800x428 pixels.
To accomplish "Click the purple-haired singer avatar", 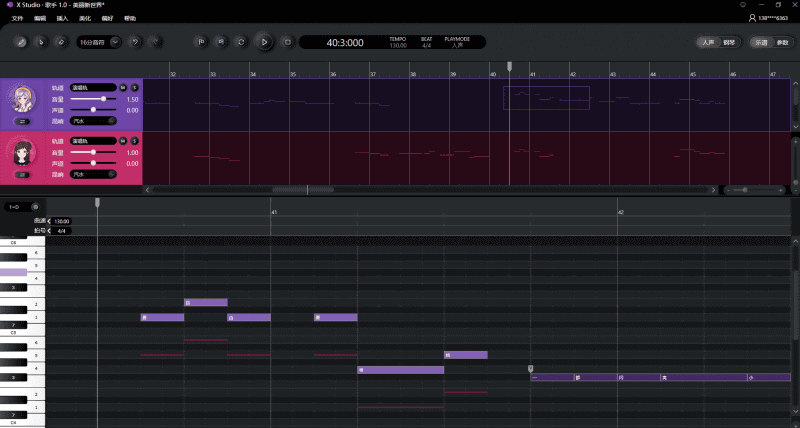I will pyautogui.click(x=22, y=99).
